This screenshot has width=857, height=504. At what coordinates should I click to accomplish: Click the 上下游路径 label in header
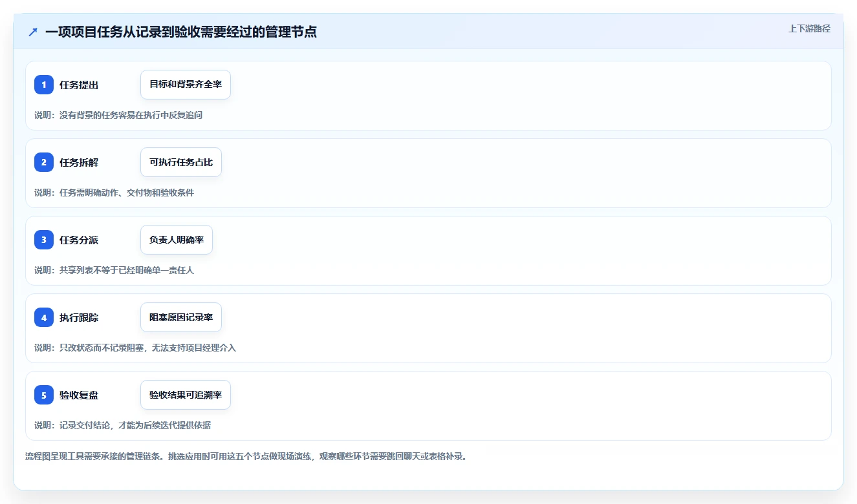coord(809,28)
